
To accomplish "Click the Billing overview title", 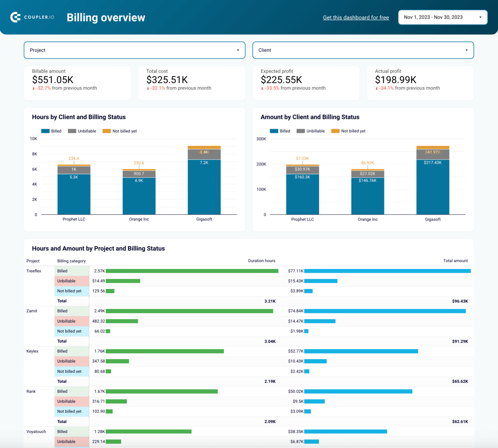I will [106, 17].
